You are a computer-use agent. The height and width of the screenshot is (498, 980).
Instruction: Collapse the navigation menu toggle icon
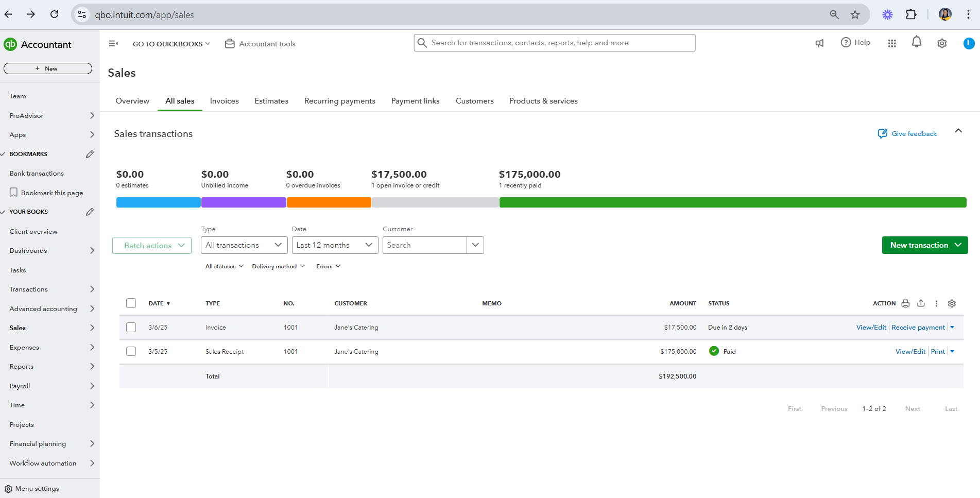tap(113, 44)
